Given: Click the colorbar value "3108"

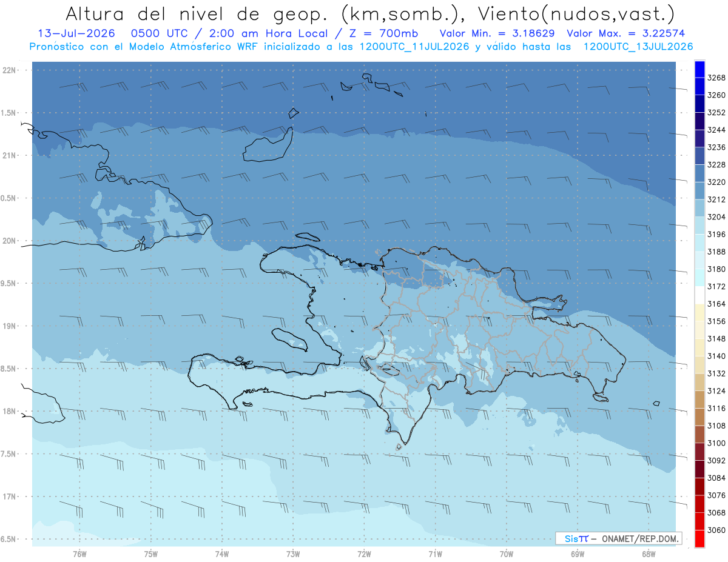Looking at the screenshot, I should 716,426.
